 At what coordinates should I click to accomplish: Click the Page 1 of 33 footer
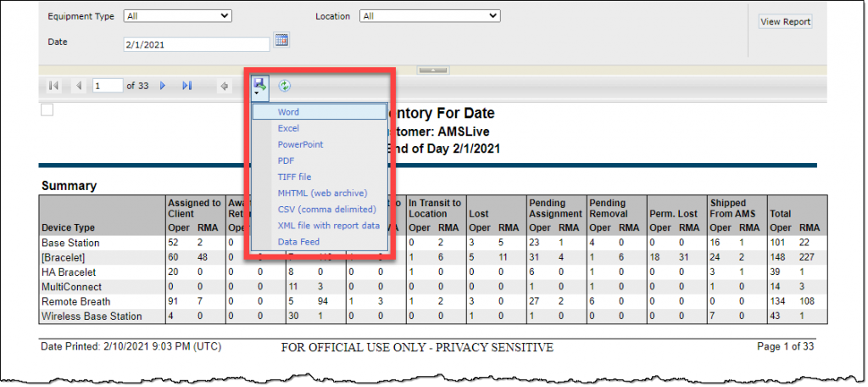point(786,346)
